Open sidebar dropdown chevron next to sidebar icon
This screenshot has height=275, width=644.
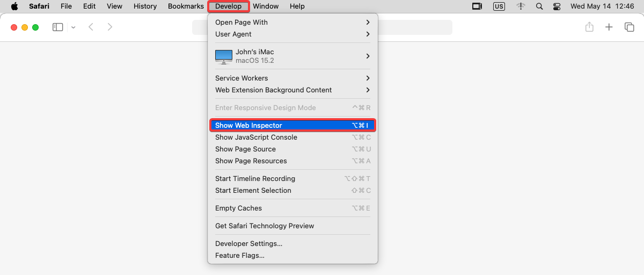[73, 27]
